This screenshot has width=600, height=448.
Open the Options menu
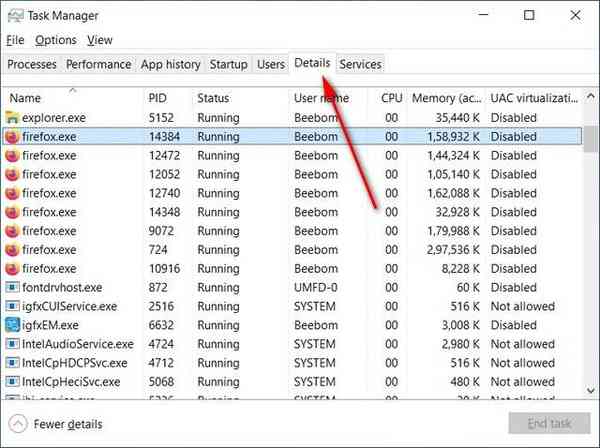55,40
